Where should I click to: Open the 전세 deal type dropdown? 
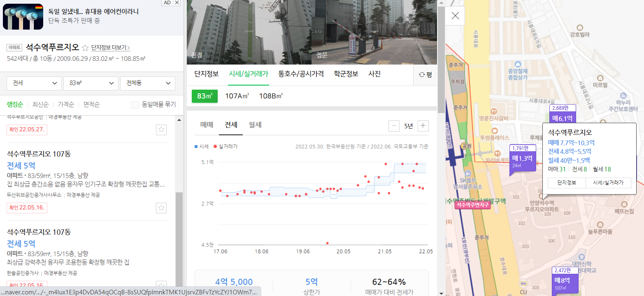(34, 83)
